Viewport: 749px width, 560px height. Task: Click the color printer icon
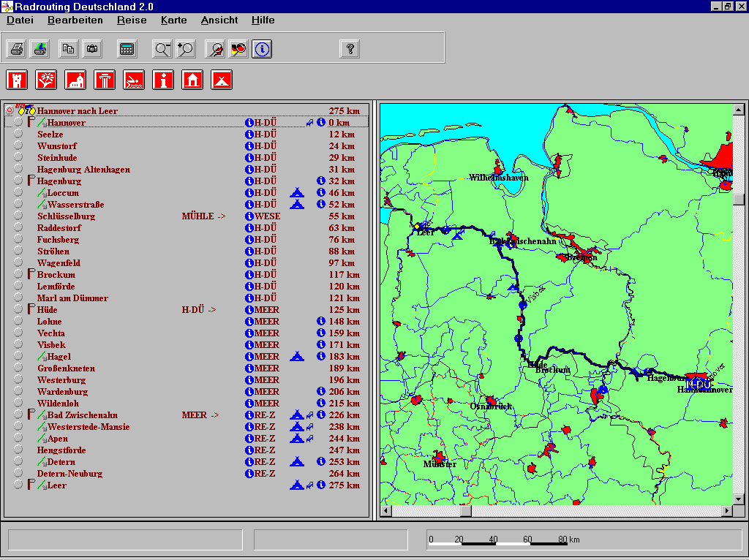click(40, 49)
